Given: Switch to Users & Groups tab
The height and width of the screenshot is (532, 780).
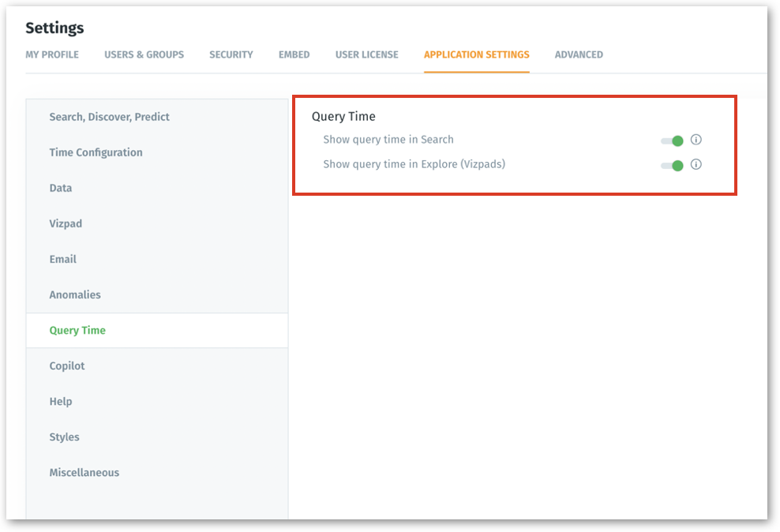Looking at the screenshot, I should [144, 54].
